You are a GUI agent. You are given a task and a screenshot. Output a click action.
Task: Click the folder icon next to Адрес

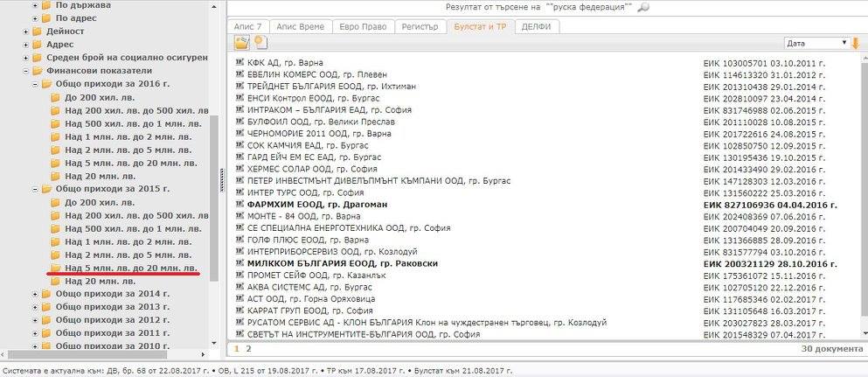tap(37, 45)
